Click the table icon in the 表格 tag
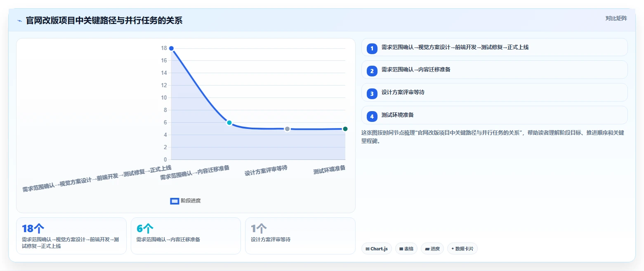Viewport: 644px width, 271px height. click(401, 249)
